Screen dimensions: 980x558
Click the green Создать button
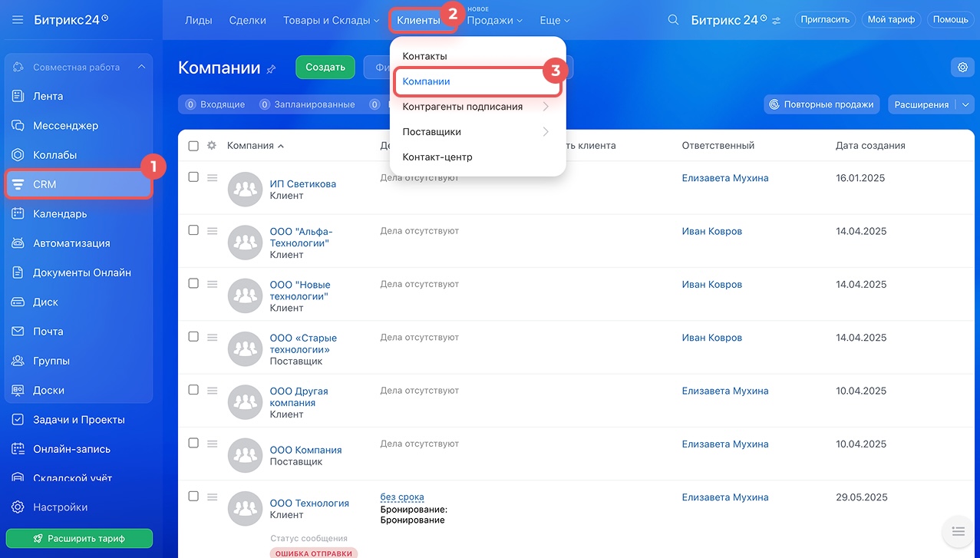coord(325,67)
